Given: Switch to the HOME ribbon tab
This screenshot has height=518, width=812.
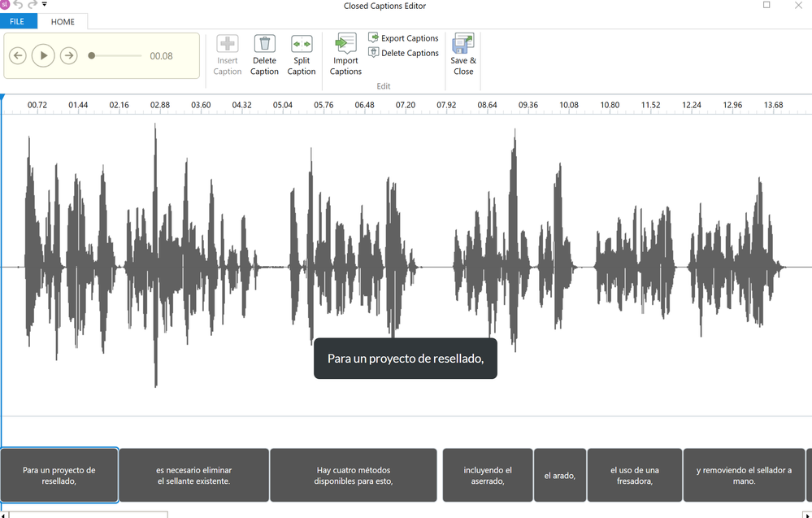Looking at the screenshot, I should point(63,22).
